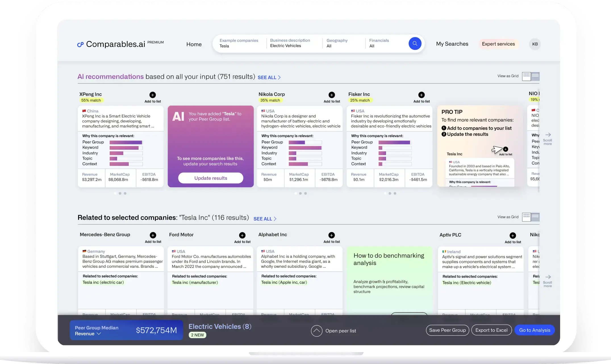Switch AI recommendations to grid view
The height and width of the screenshot is (364, 611).
pos(526,76)
